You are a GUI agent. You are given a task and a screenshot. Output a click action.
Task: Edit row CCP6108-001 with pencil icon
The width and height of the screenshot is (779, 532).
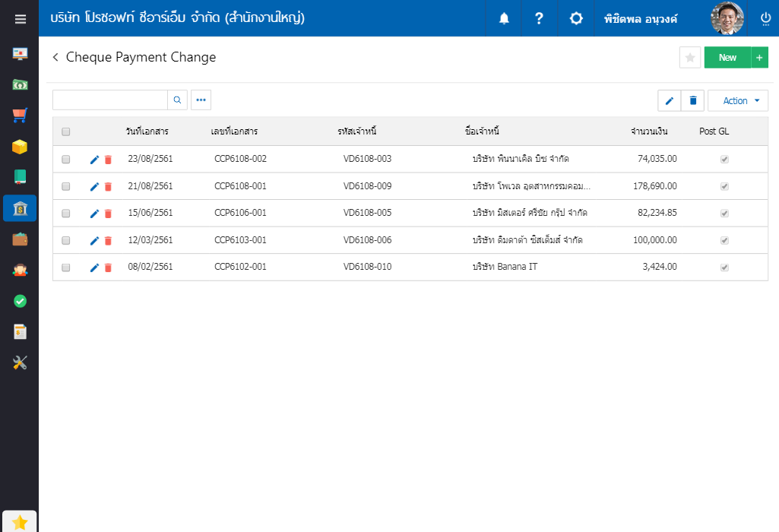[94, 187]
